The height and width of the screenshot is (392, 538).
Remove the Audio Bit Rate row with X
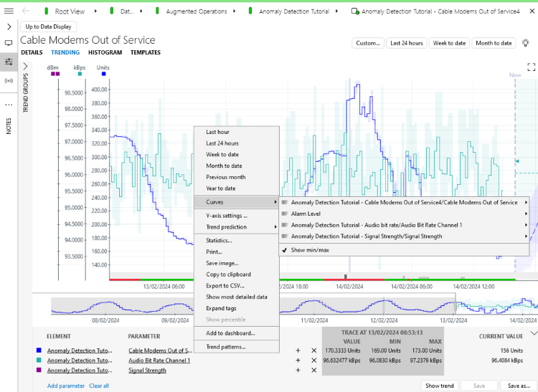point(313,360)
